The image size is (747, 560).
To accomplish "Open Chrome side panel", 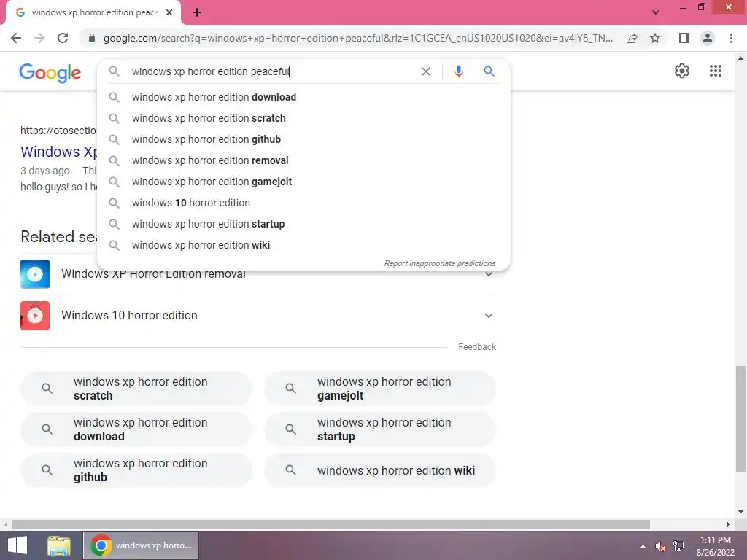I will 684,38.
